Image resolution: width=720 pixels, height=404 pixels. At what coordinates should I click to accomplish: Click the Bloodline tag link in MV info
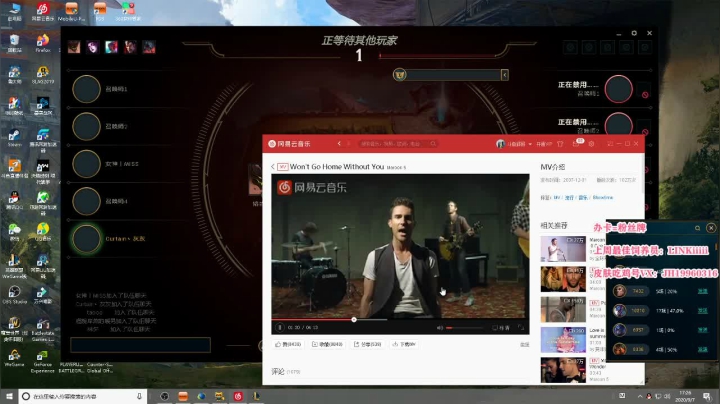[x=602, y=197]
